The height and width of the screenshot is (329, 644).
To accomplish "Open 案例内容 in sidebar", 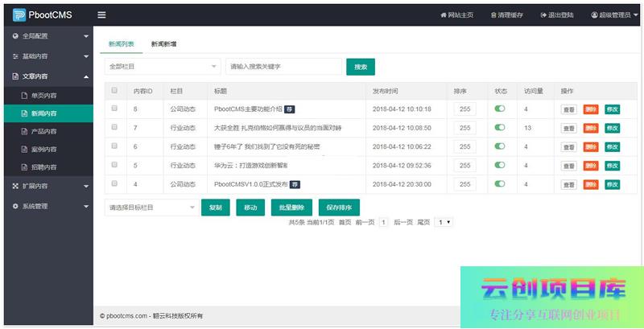I will (x=48, y=150).
